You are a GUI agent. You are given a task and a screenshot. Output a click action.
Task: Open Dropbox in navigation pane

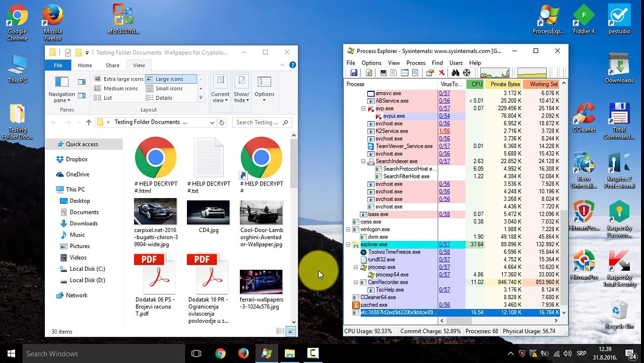point(77,159)
